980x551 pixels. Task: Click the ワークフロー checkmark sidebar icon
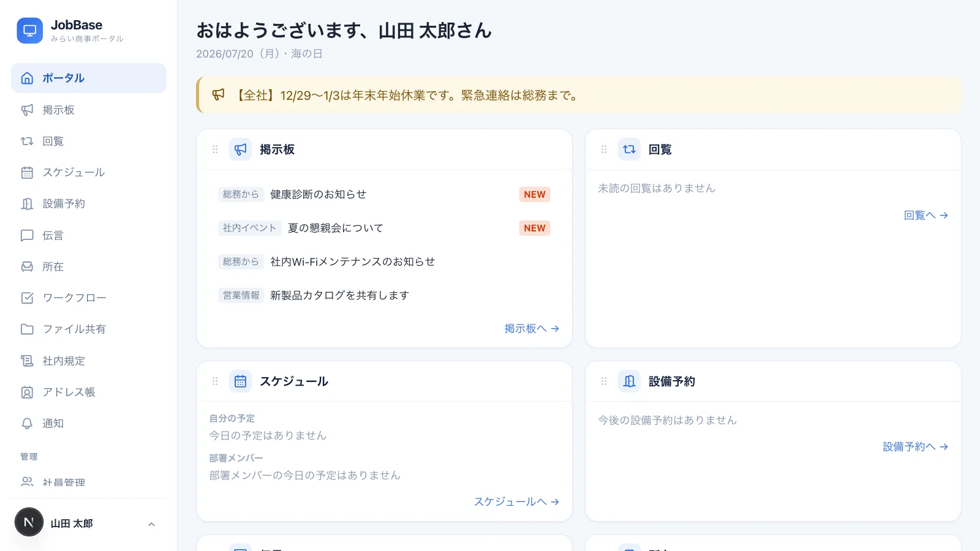[x=27, y=298]
